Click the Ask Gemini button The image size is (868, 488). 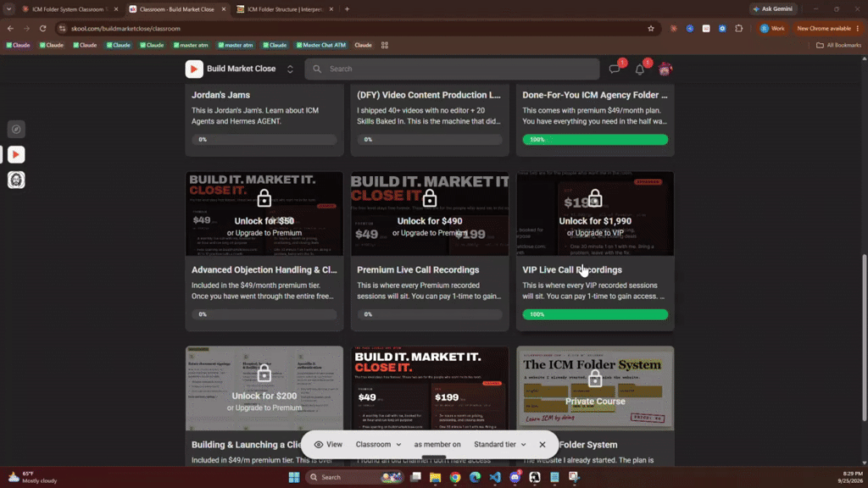(773, 8)
